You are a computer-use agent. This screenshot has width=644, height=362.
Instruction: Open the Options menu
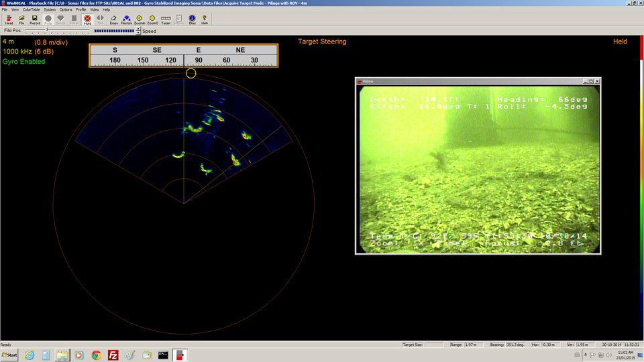(x=66, y=10)
